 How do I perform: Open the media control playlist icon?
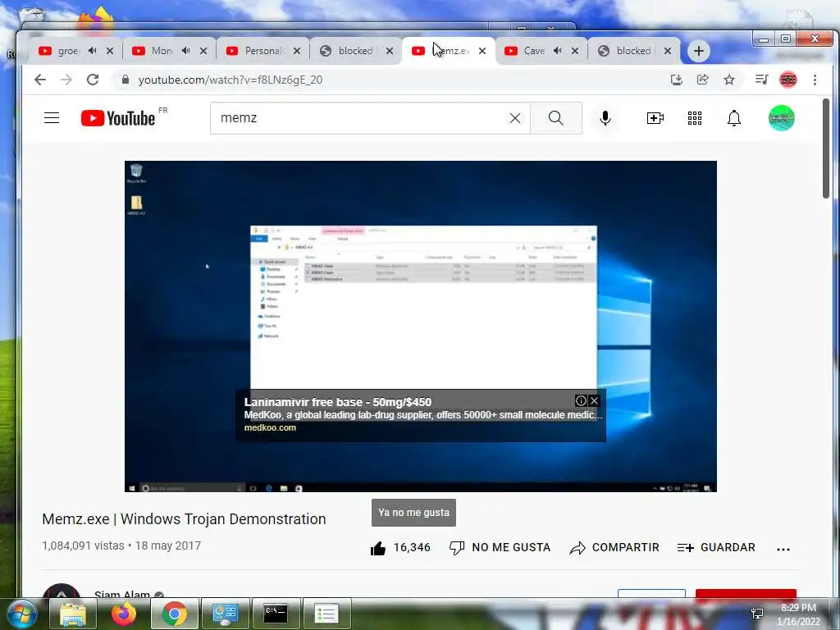tap(761, 80)
